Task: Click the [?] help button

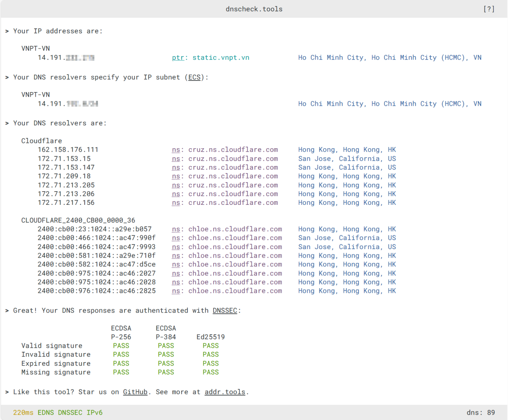Action: 489,9
